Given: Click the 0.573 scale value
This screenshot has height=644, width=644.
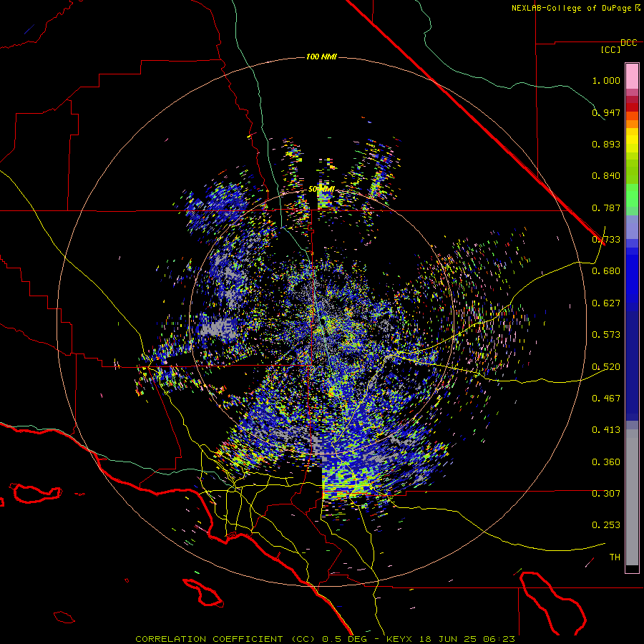Looking at the screenshot, I should [606, 335].
